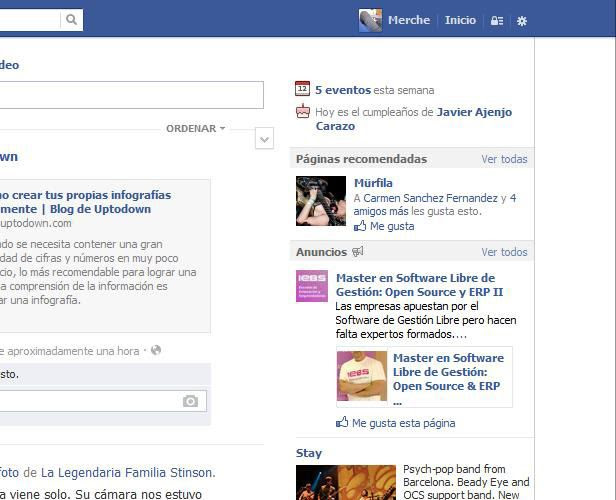616x500 pixels.
Task: Like the IEBS page via Me gusta esta página
Action: [x=396, y=423]
